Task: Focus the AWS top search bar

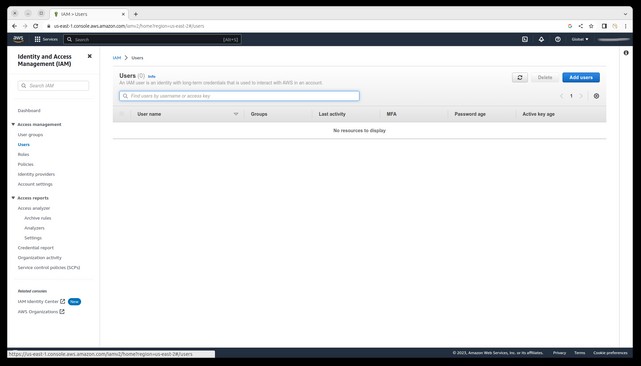Action: pos(153,39)
